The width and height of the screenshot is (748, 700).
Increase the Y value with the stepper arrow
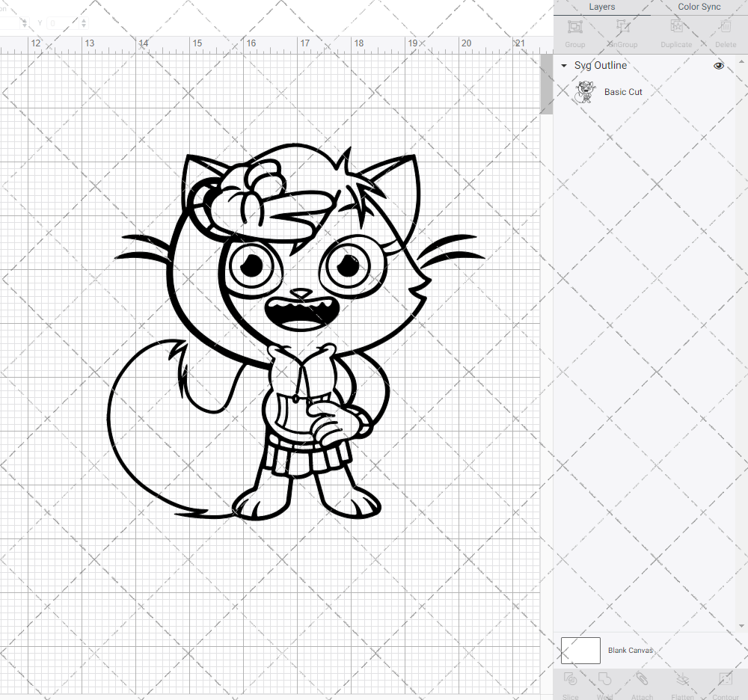[x=82, y=20]
